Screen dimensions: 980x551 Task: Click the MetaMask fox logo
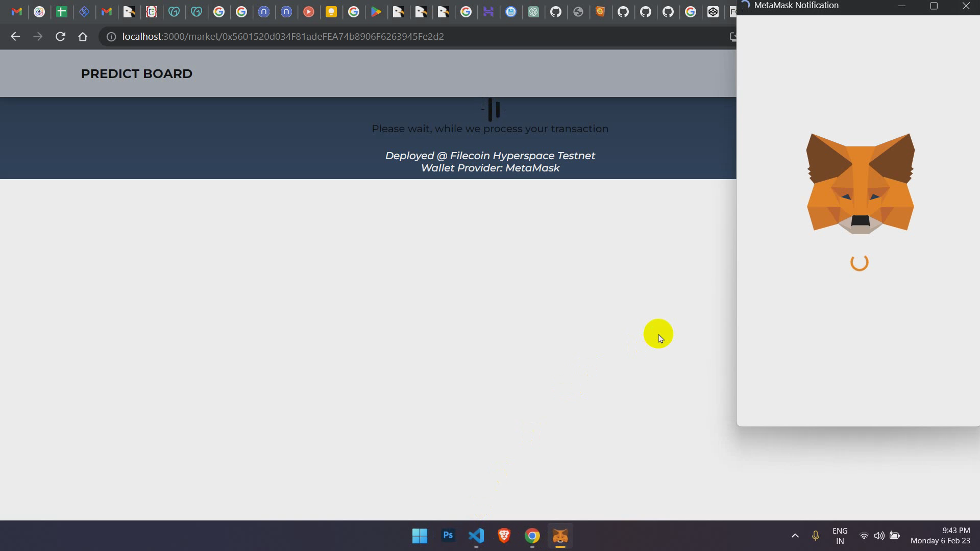[x=860, y=184]
